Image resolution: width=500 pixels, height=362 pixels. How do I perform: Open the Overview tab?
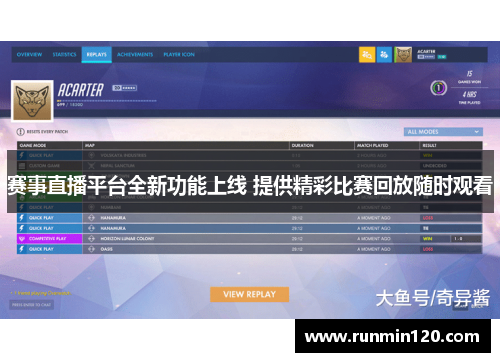29,54
